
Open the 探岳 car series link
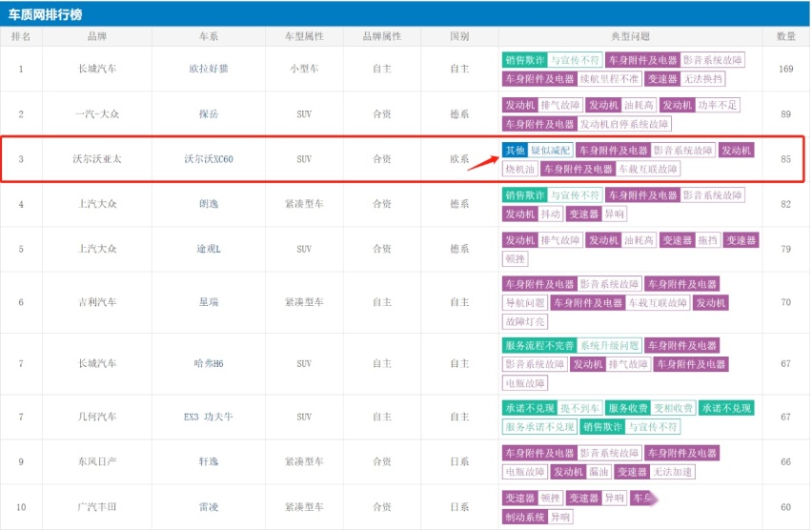pos(209,114)
